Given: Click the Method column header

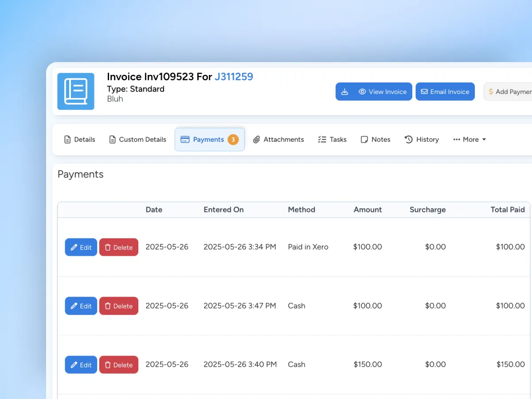Looking at the screenshot, I should coord(301,210).
